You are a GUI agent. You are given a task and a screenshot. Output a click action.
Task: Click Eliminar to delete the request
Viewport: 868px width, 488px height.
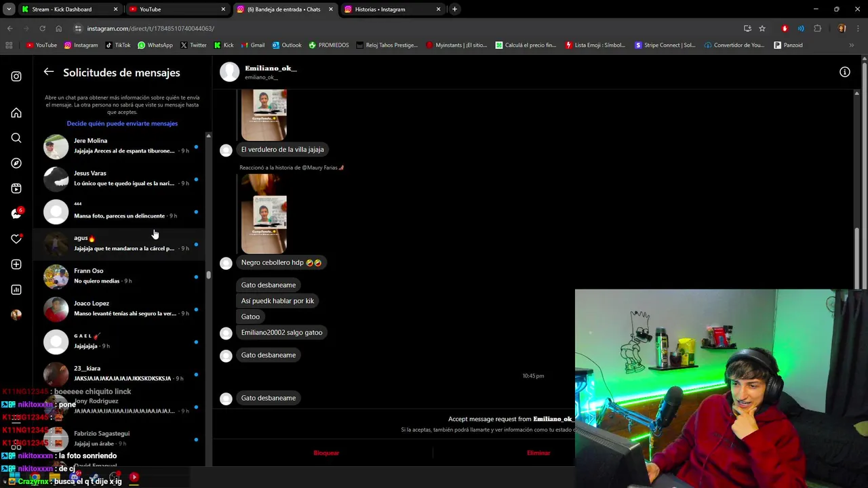tap(538, 453)
